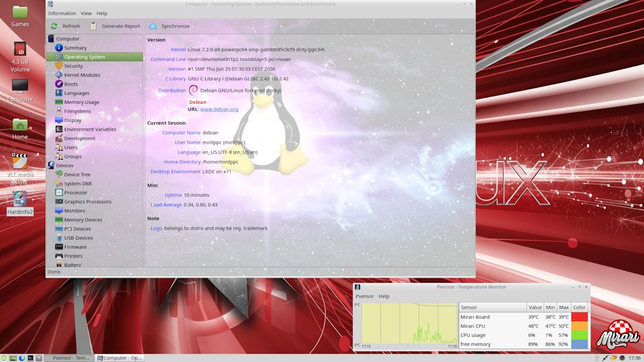Select the USB Devices entry

(x=78, y=238)
